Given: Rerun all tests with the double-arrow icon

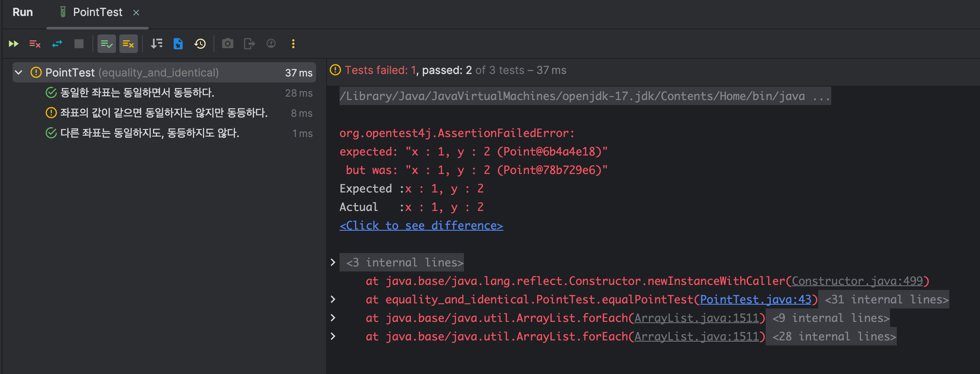Looking at the screenshot, I should [x=13, y=44].
